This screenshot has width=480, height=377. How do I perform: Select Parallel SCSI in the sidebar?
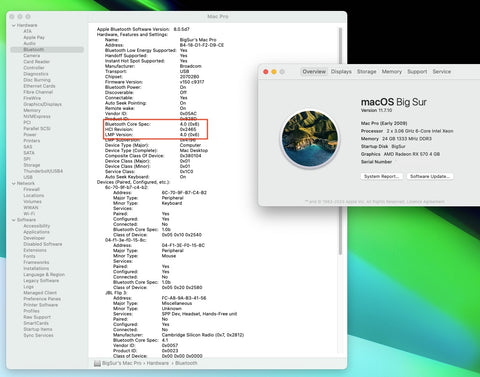(37, 128)
